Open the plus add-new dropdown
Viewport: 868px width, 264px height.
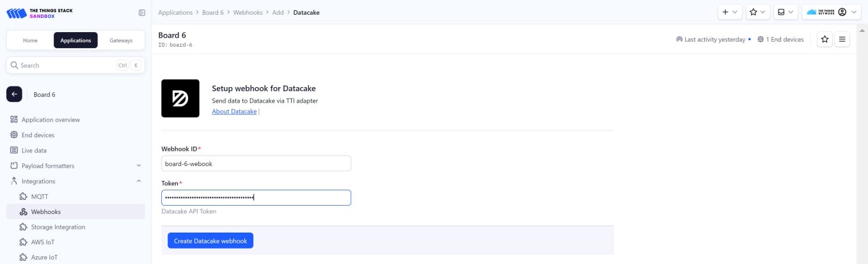click(730, 12)
